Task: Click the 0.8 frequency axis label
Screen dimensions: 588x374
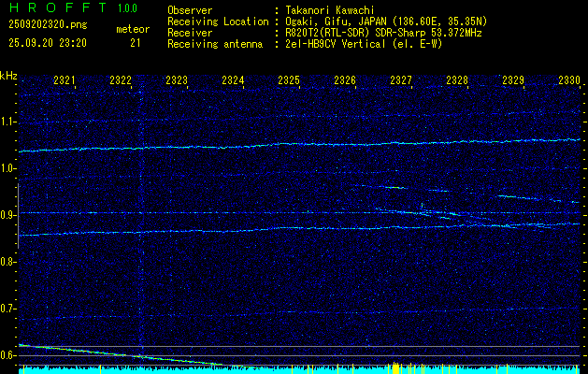Action: 7,262
